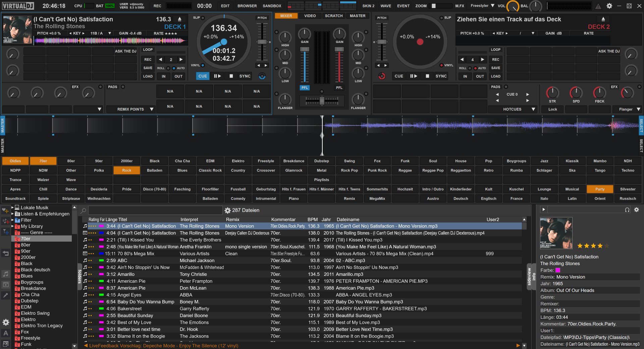Image resolution: width=644 pixels, height=349 pixels.
Task: Open file list options gear next to 287 Dateien
Action: coord(228,210)
